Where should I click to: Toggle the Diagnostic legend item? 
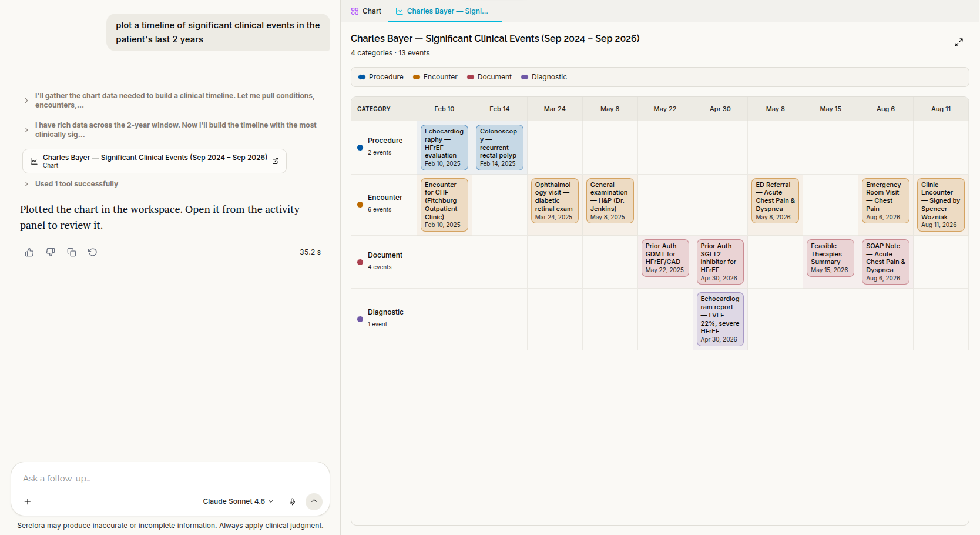tap(544, 77)
